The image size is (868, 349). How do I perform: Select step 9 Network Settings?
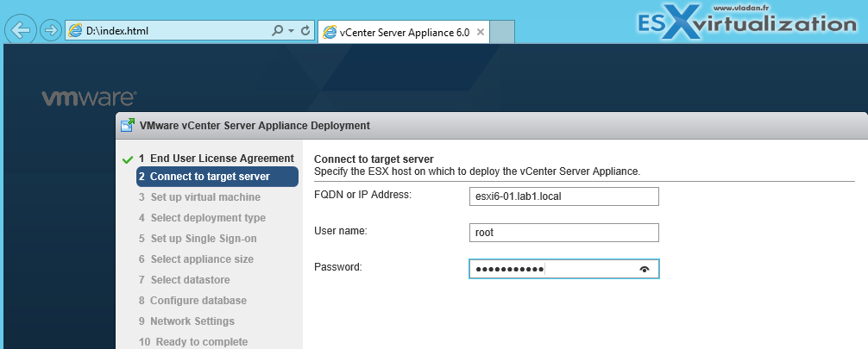[x=186, y=321]
